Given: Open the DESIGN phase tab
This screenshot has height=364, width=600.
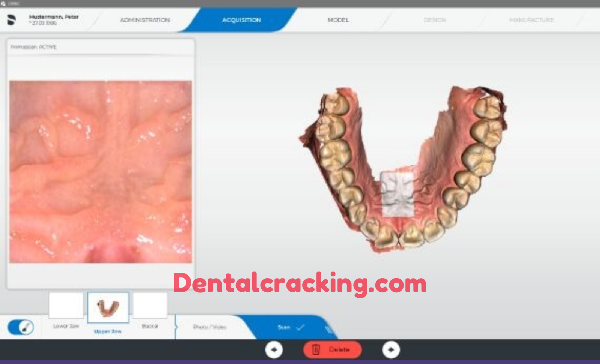Looking at the screenshot, I should 435,20.
